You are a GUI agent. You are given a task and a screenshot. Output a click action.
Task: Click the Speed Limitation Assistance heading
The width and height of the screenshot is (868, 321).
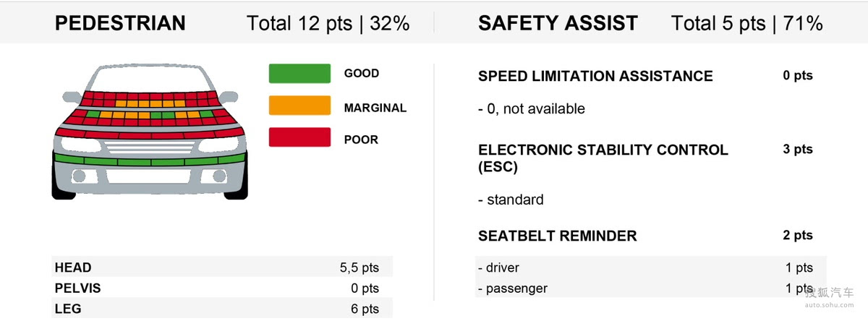[x=595, y=76]
